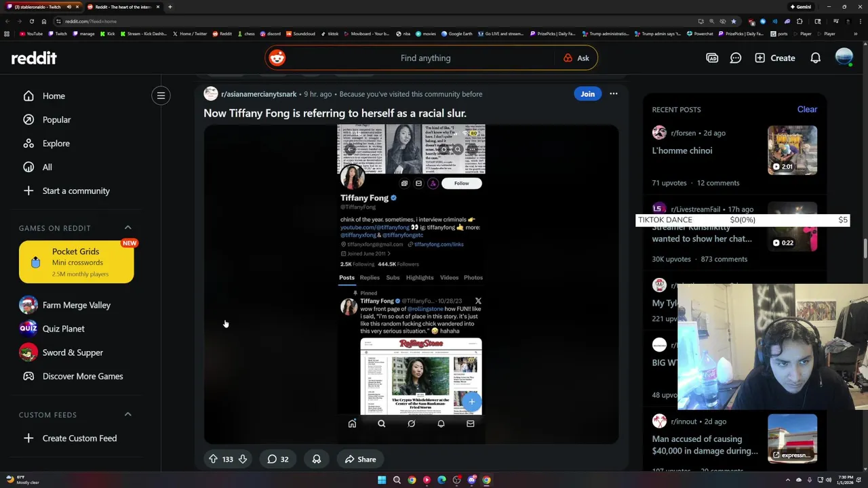Screen dimensions: 868x488
Task: Open the Tiffany Fong post title
Action: pyautogui.click(x=335, y=113)
